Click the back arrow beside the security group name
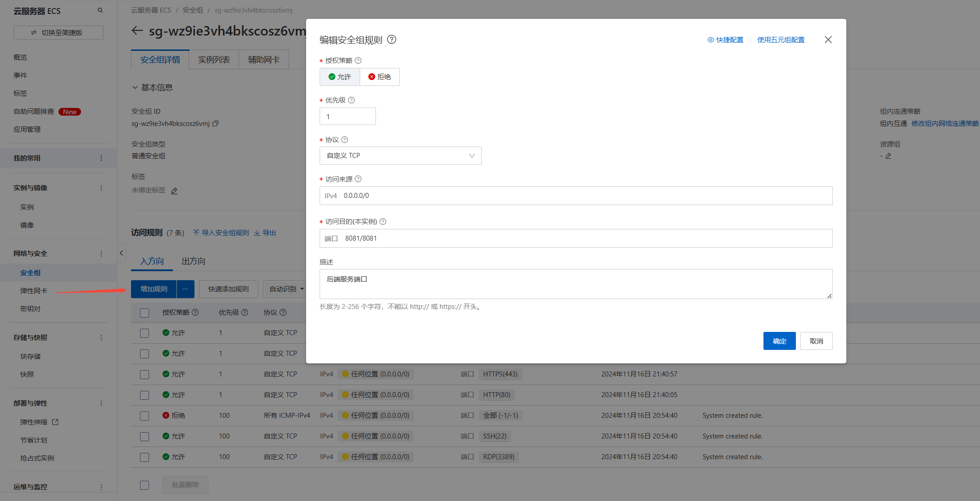Image resolution: width=980 pixels, height=501 pixels. (137, 31)
